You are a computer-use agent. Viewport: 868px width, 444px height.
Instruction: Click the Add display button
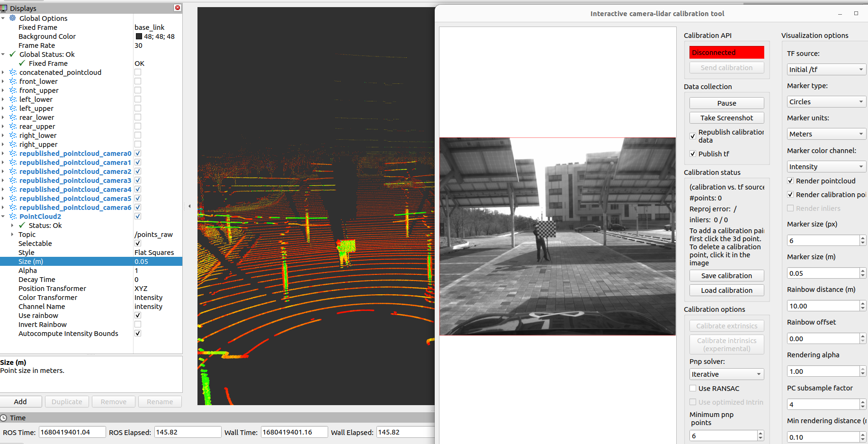[x=21, y=401]
